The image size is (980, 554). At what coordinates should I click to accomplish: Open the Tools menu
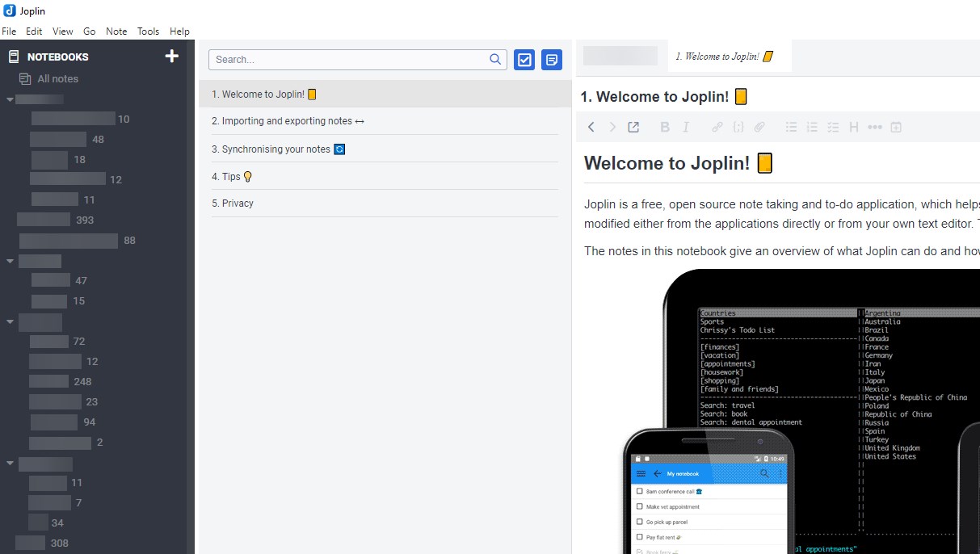click(x=148, y=31)
